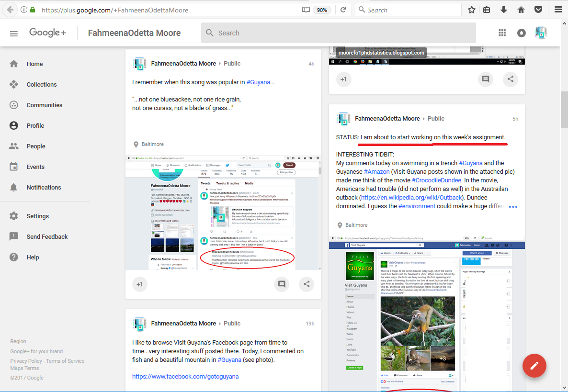Click the Public audience label on 4h post
Screen dimensions: 568x392
click(232, 63)
